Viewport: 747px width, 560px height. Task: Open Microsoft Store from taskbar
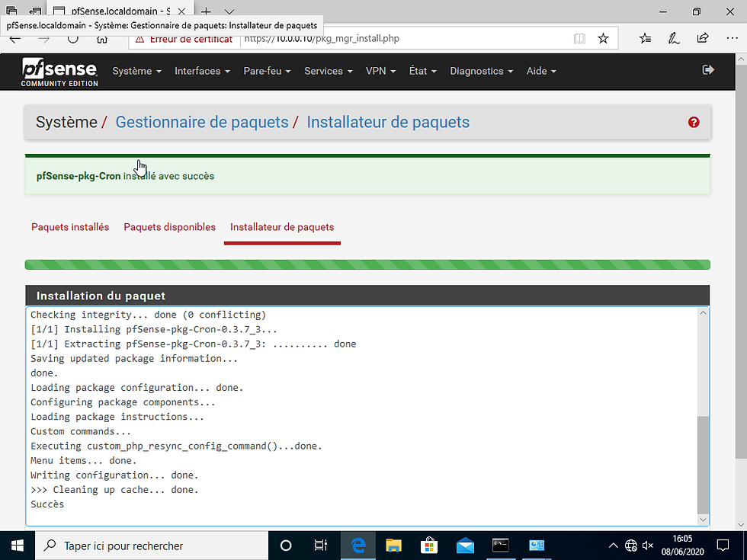[429, 546]
